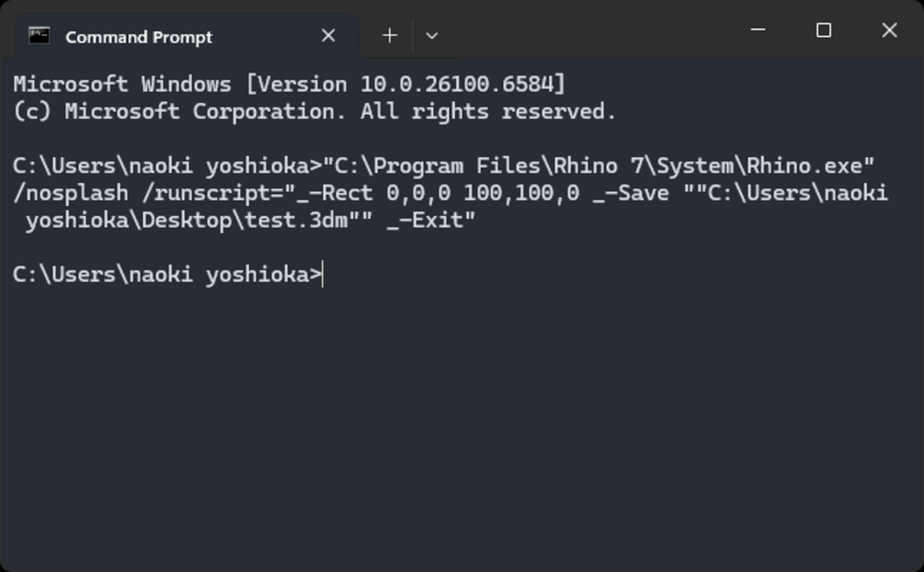The height and width of the screenshot is (572, 924).
Task: Select the Command Prompt tab
Action: click(x=139, y=37)
